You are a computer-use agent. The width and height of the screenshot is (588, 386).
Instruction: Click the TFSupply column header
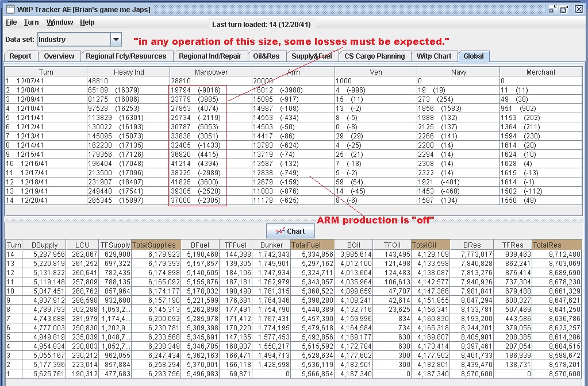pos(115,245)
